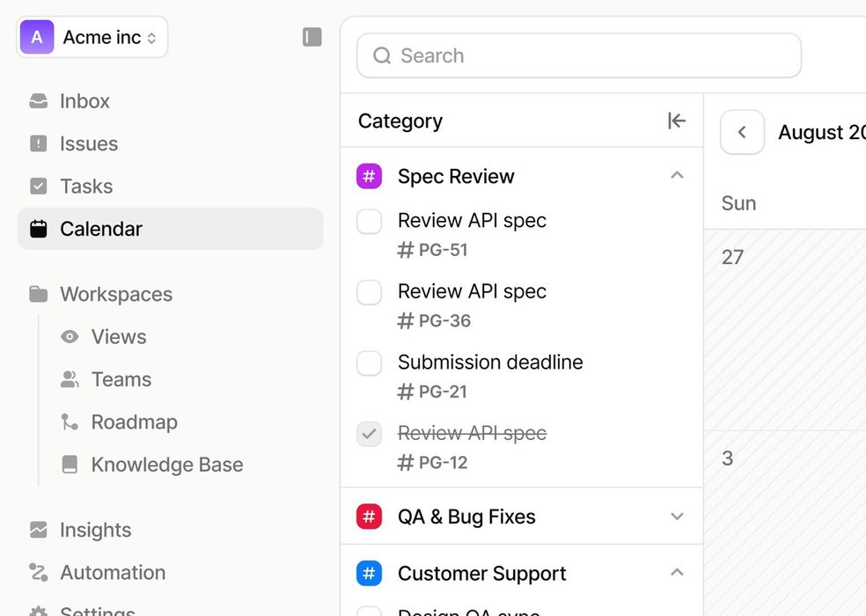
Task: Open Inbox from the sidebar
Action: pyautogui.click(x=84, y=101)
